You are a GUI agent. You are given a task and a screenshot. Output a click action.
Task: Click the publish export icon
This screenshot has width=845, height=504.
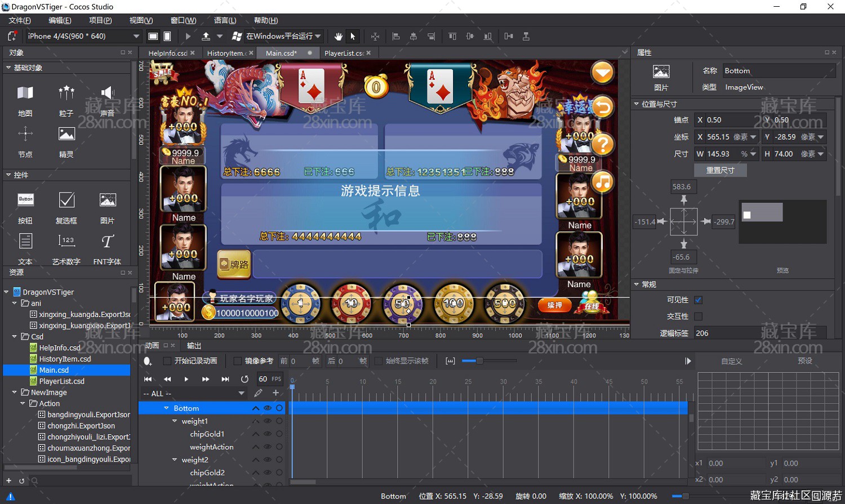click(x=206, y=36)
